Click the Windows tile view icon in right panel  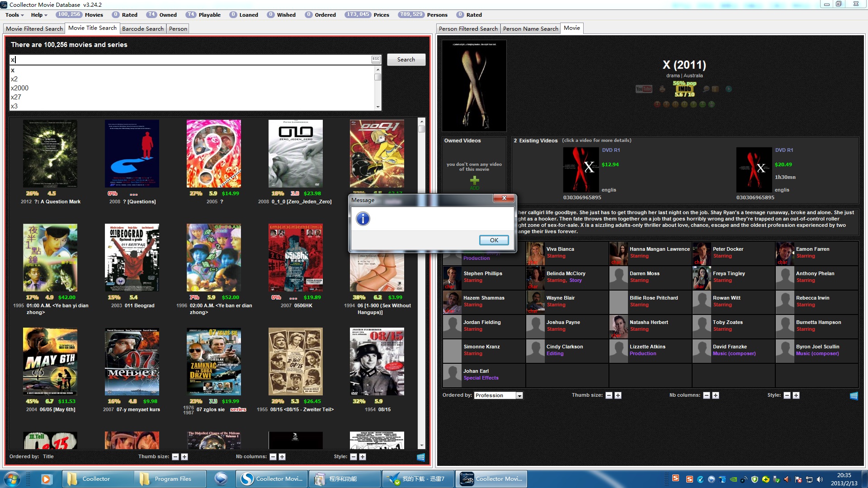pos(854,396)
